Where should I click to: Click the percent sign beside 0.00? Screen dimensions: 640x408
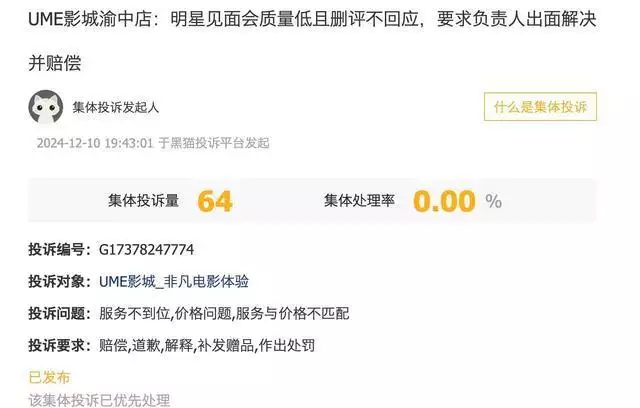click(493, 202)
